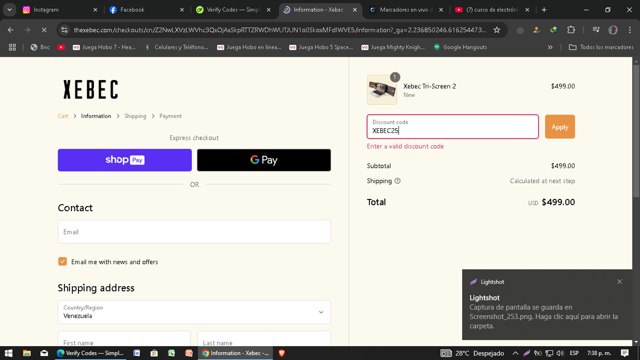Image resolution: width=640 pixels, height=360 pixels.
Task: Bookmark this page with the star
Action: tap(497, 30)
